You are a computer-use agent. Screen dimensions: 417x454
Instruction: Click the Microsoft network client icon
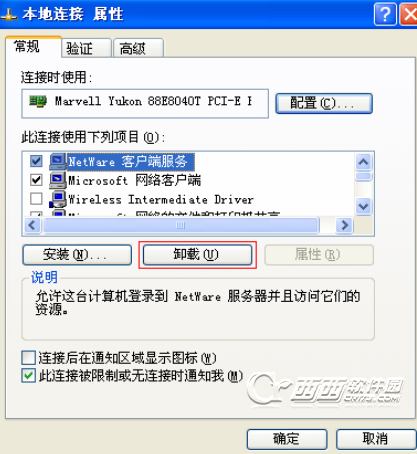click(x=58, y=180)
